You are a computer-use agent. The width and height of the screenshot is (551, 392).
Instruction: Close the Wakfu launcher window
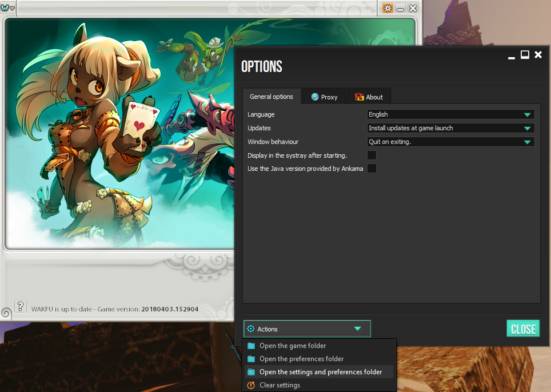pyautogui.click(x=413, y=8)
